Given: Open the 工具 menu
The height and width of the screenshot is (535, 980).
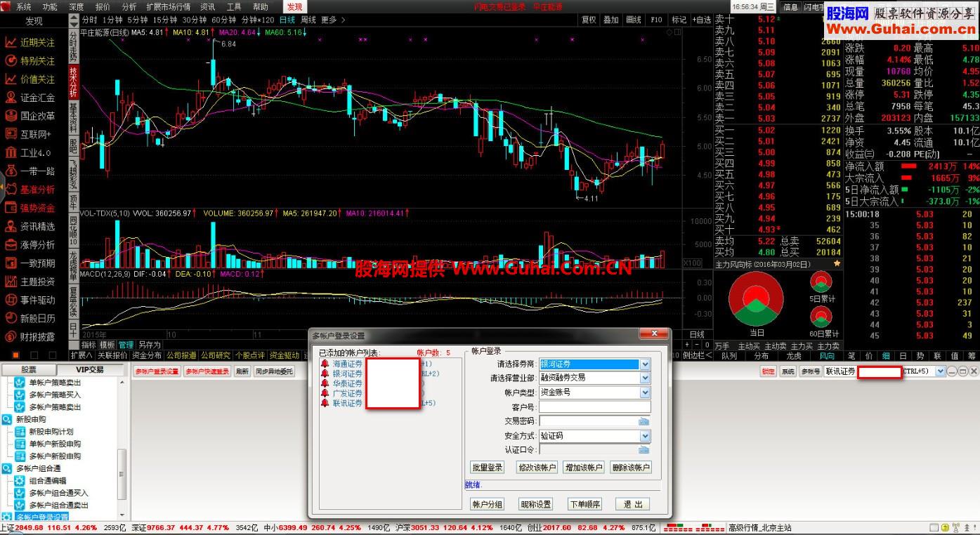Looking at the screenshot, I should coord(234,6).
